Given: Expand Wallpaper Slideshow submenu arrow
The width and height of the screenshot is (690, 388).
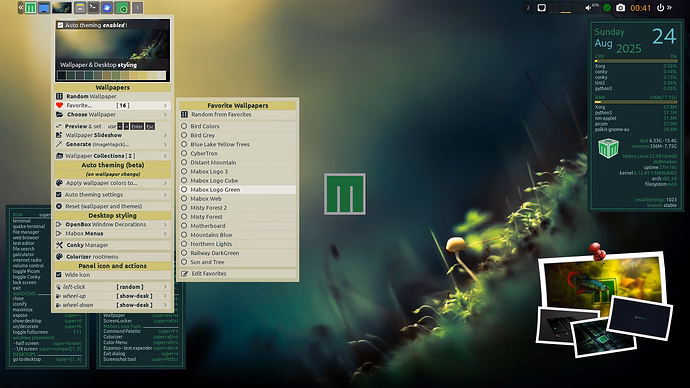Looking at the screenshot, I should pos(165,135).
